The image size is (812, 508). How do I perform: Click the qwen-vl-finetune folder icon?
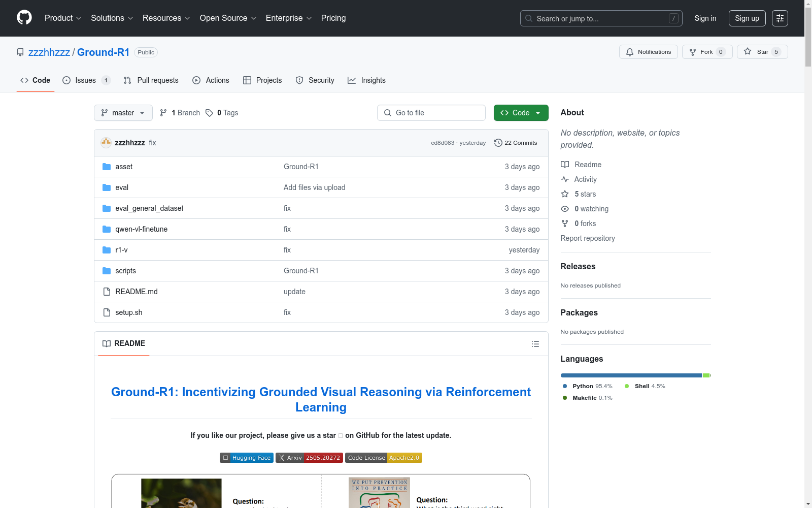tap(107, 229)
